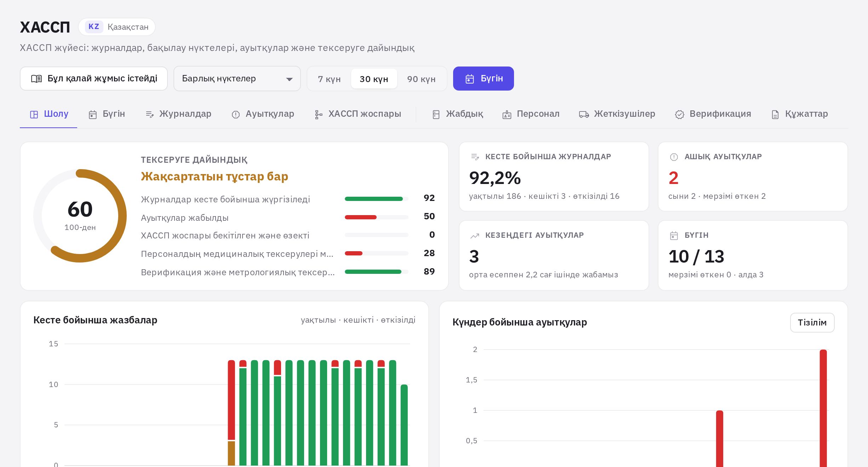
Task: Switch to the Журналдар tab
Action: click(x=179, y=114)
